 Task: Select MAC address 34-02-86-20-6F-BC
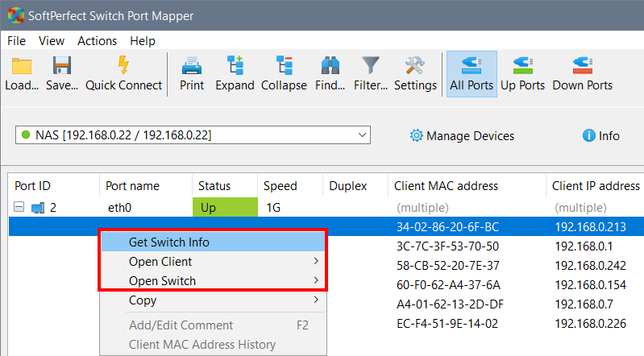447,227
